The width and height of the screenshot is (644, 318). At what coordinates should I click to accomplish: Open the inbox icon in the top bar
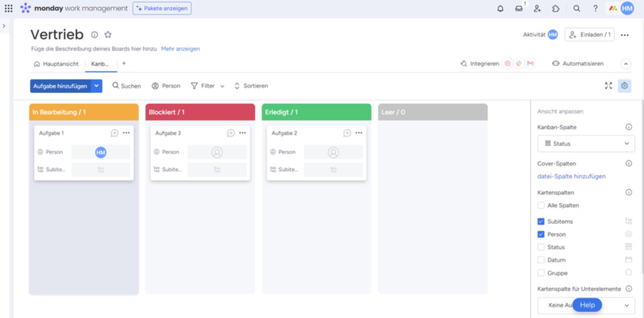tap(518, 8)
